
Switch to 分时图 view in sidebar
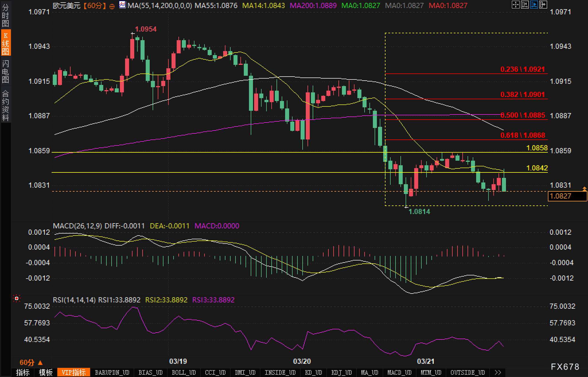5,15
